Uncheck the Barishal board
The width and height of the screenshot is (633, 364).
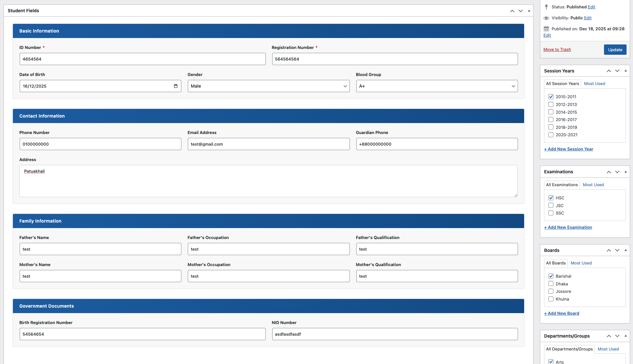551,276
